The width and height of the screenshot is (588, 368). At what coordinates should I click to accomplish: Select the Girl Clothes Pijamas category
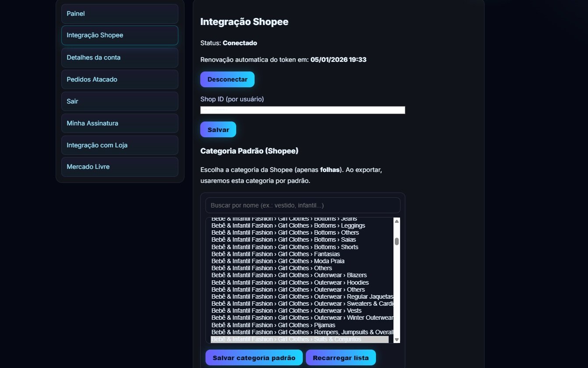point(273,325)
